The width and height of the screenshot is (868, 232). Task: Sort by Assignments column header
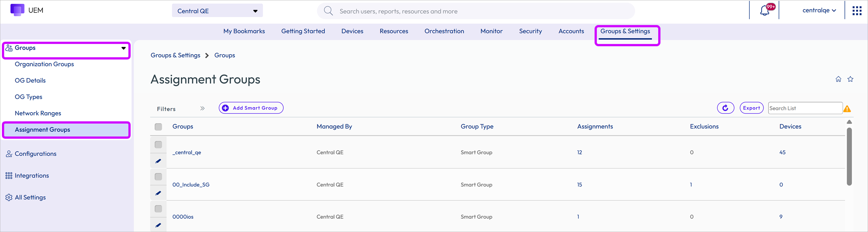pyautogui.click(x=595, y=127)
